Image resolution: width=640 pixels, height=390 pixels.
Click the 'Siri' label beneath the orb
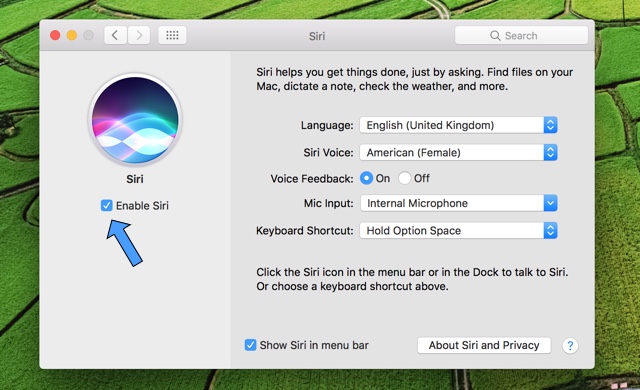135,179
